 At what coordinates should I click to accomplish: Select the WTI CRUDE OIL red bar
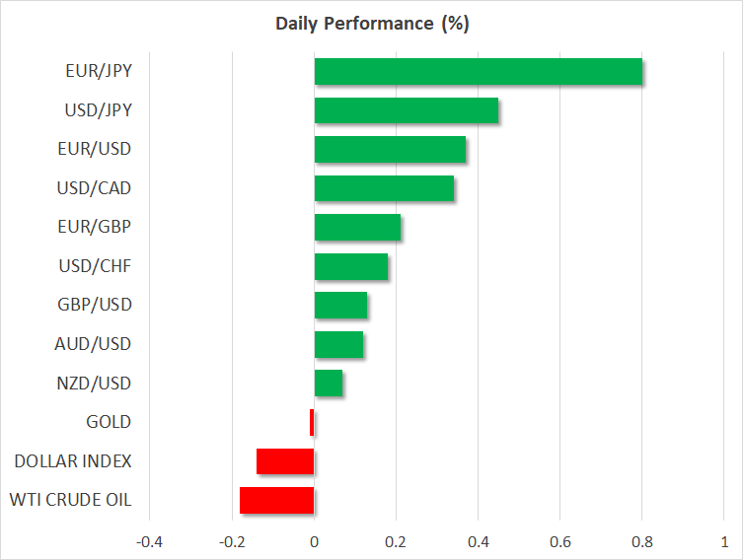[276, 501]
